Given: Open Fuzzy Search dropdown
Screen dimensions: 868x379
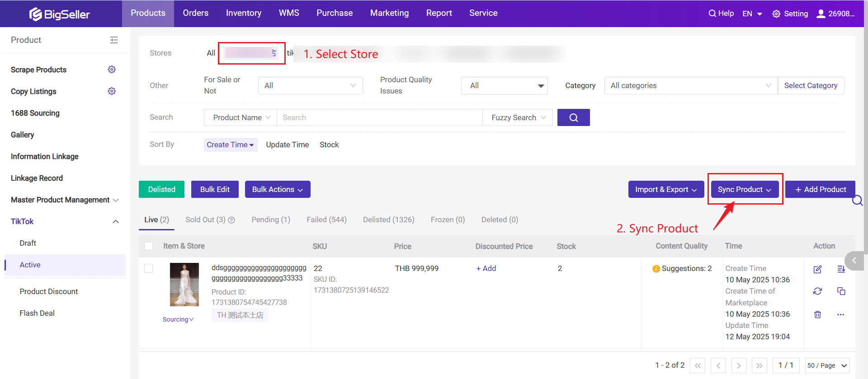Looking at the screenshot, I should point(518,117).
